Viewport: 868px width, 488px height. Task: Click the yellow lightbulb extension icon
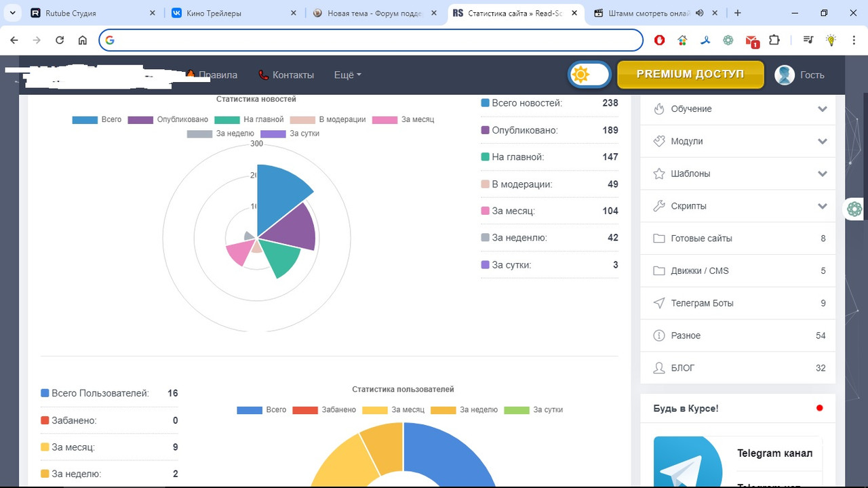[831, 40]
